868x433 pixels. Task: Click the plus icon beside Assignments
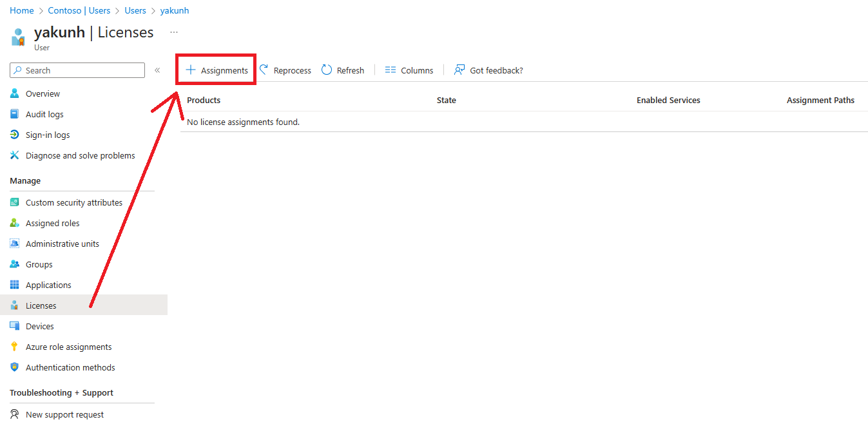(x=191, y=70)
